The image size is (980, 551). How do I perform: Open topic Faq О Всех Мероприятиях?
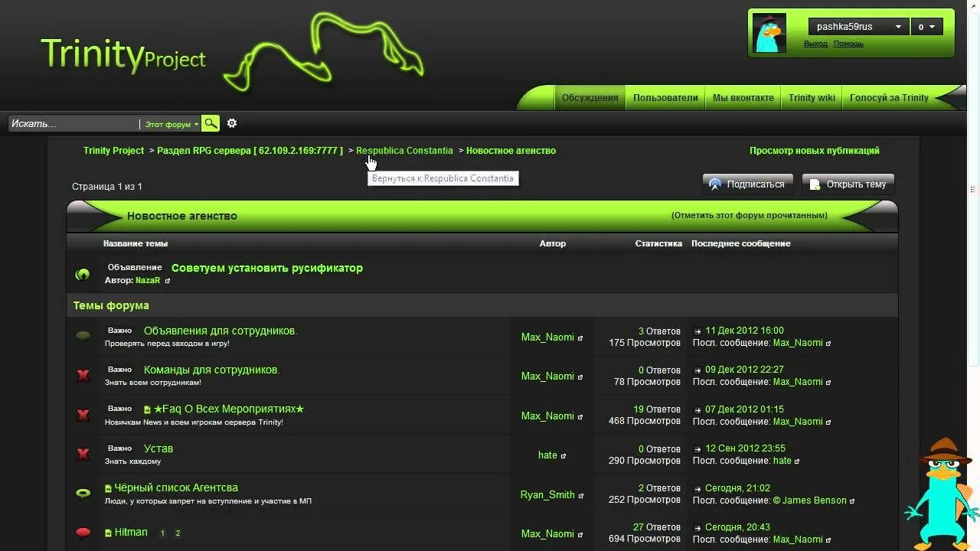(229, 409)
